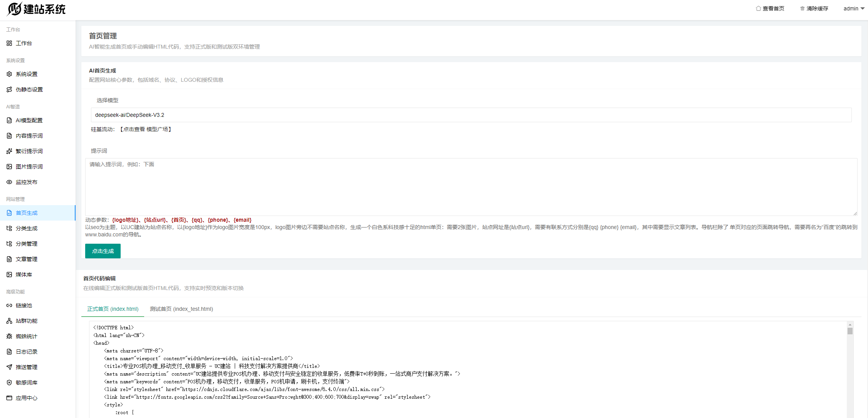Click the 站群功能 network icon

9,321
